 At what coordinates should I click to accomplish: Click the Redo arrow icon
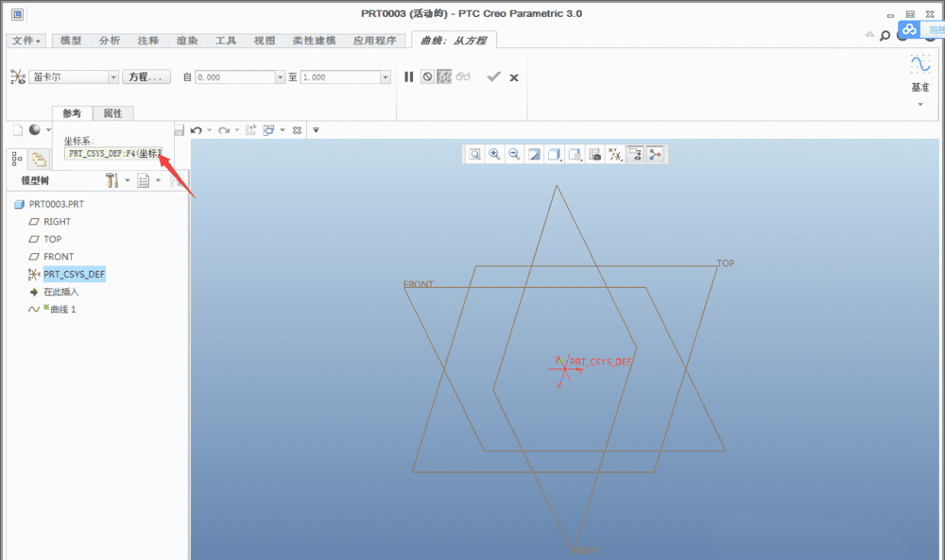(x=224, y=130)
